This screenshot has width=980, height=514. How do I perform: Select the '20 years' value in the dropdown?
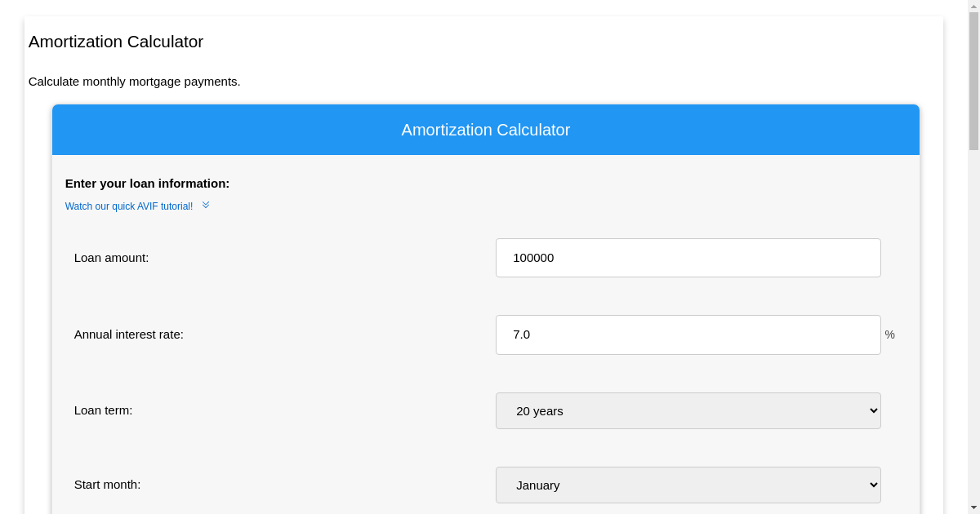[x=539, y=410]
